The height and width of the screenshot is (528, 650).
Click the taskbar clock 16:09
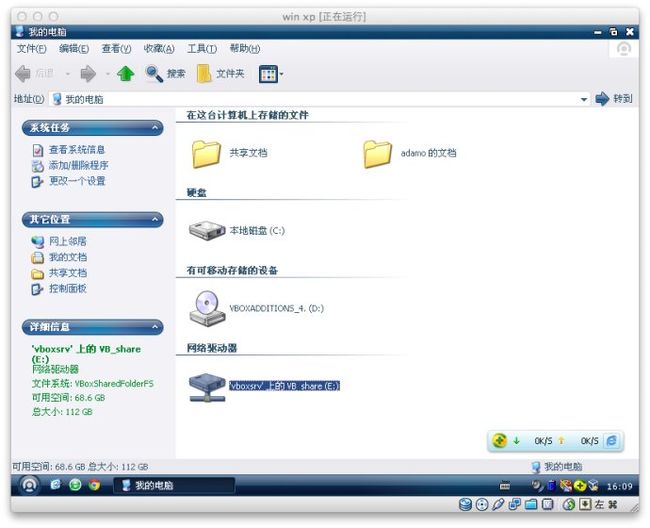click(619, 486)
